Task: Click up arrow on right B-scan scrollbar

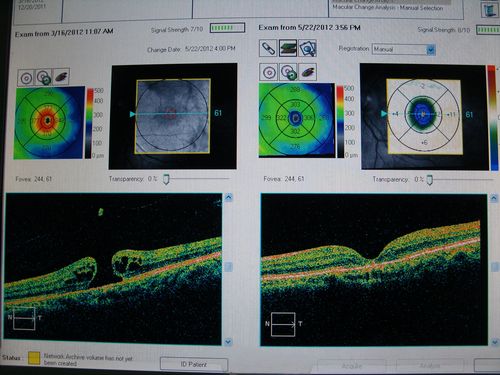Action: pyautogui.click(x=494, y=198)
